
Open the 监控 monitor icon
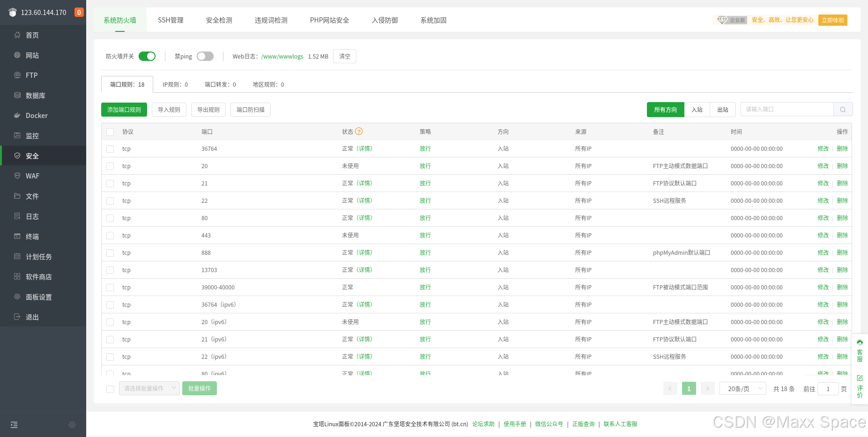17,135
